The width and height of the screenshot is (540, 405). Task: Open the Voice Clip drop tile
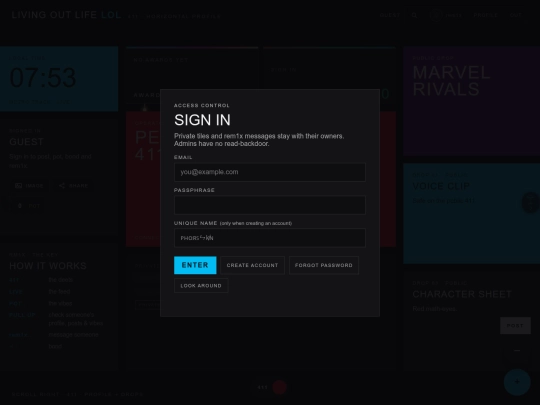click(472, 214)
